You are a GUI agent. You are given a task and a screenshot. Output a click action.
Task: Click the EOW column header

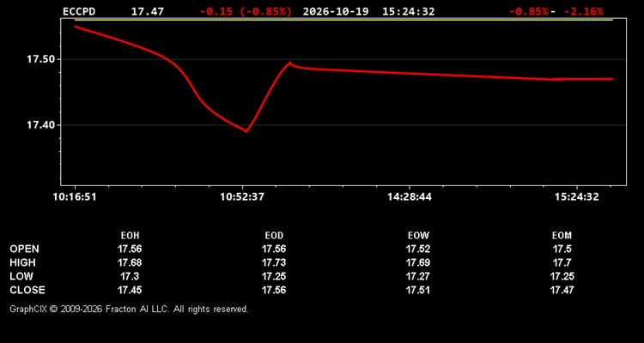tap(418, 236)
